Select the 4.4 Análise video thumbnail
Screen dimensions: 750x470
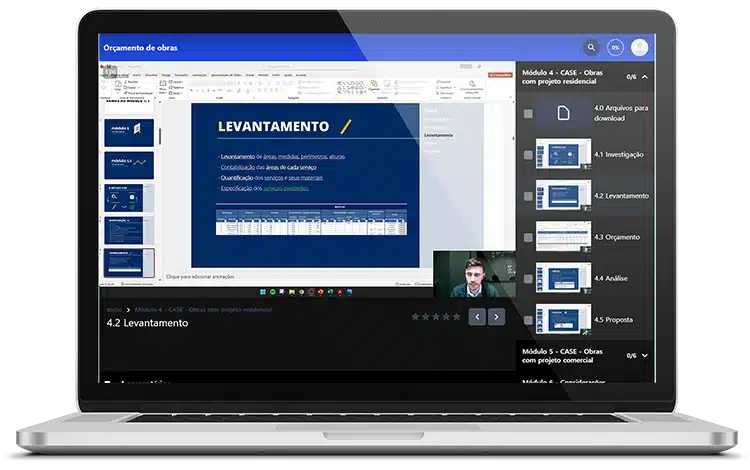pyautogui.click(x=563, y=278)
